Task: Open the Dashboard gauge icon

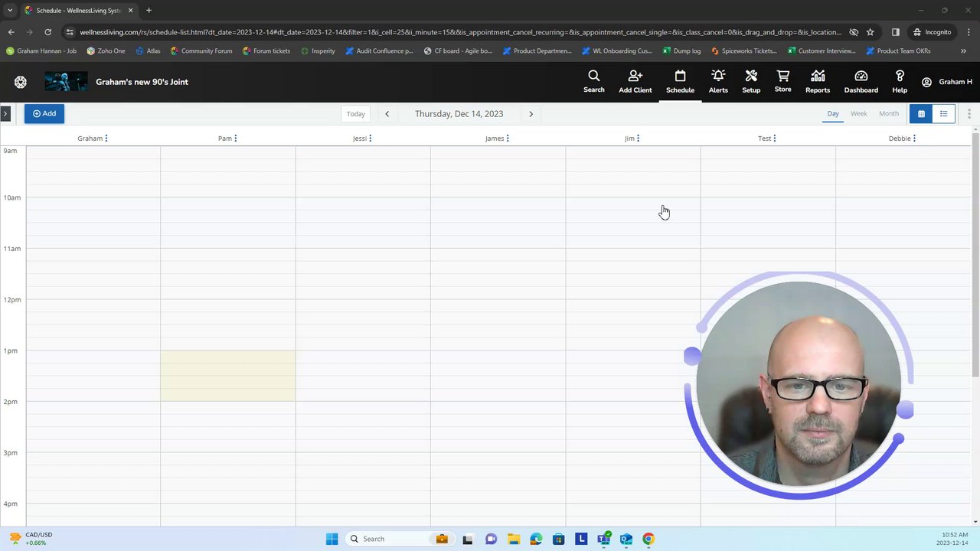Action: [861, 81]
